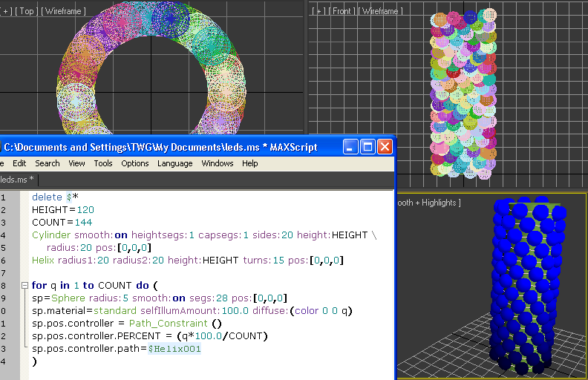
Task: Open the Search menu
Action: [x=47, y=163]
